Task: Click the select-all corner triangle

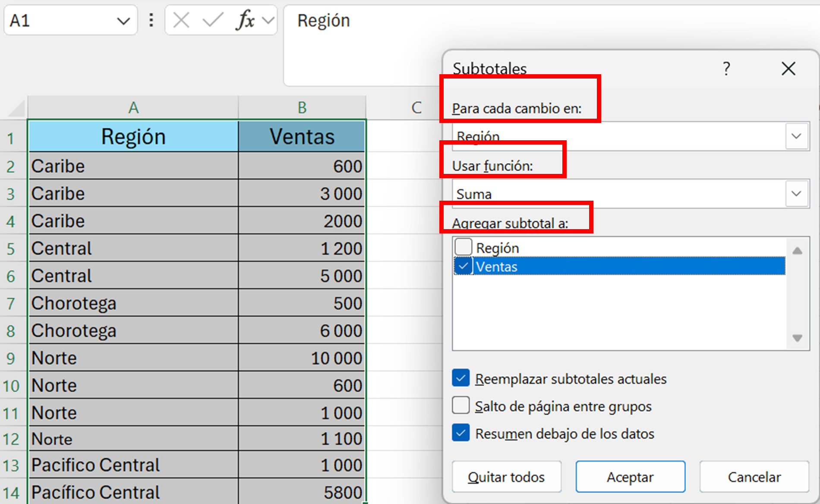Action: pyautogui.click(x=16, y=108)
